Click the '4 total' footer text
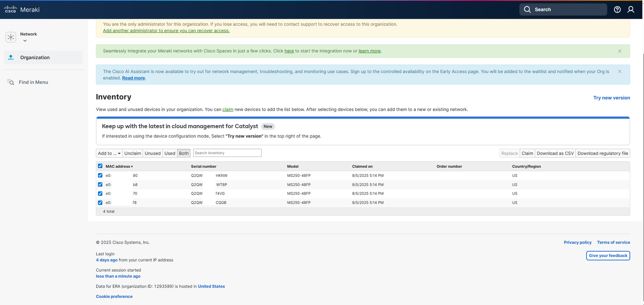The width and height of the screenshot is (644, 305). [x=109, y=211]
